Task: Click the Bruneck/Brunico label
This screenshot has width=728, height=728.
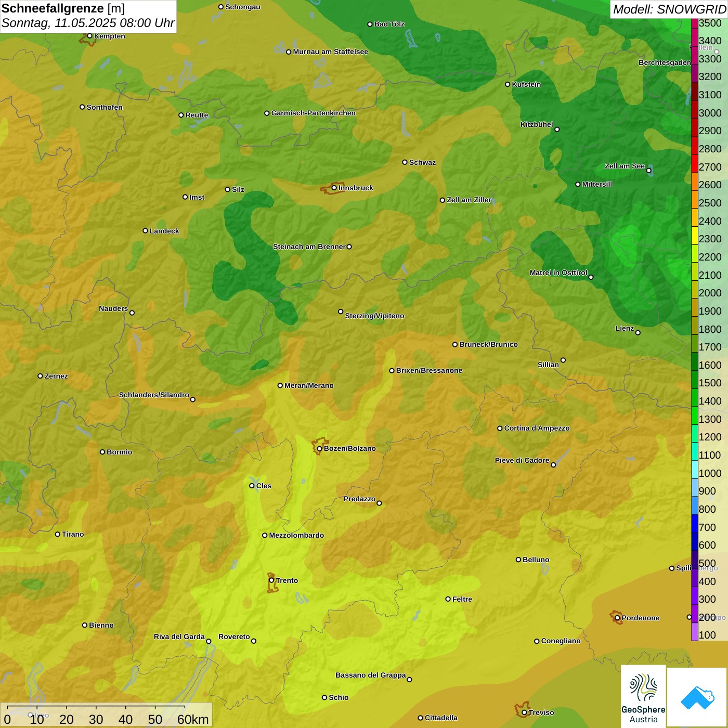Action: (x=488, y=344)
